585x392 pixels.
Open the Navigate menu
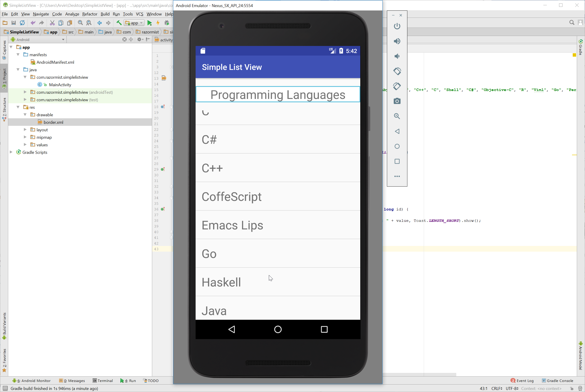coord(41,14)
